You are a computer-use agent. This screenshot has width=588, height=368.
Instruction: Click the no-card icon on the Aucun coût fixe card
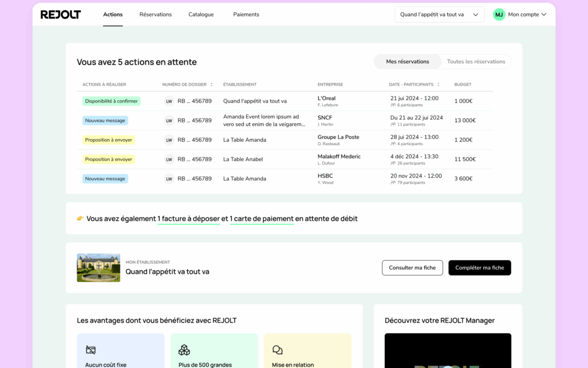pyautogui.click(x=91, y=350)
